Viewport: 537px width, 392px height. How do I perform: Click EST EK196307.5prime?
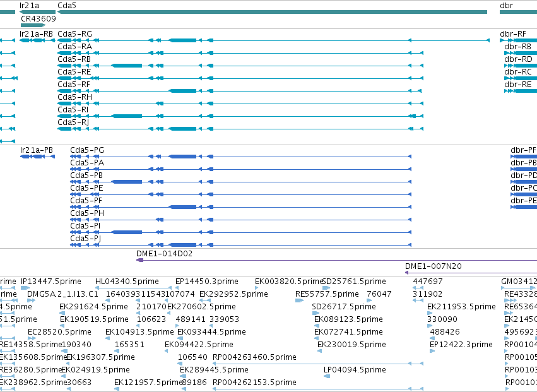coord(100,357)
